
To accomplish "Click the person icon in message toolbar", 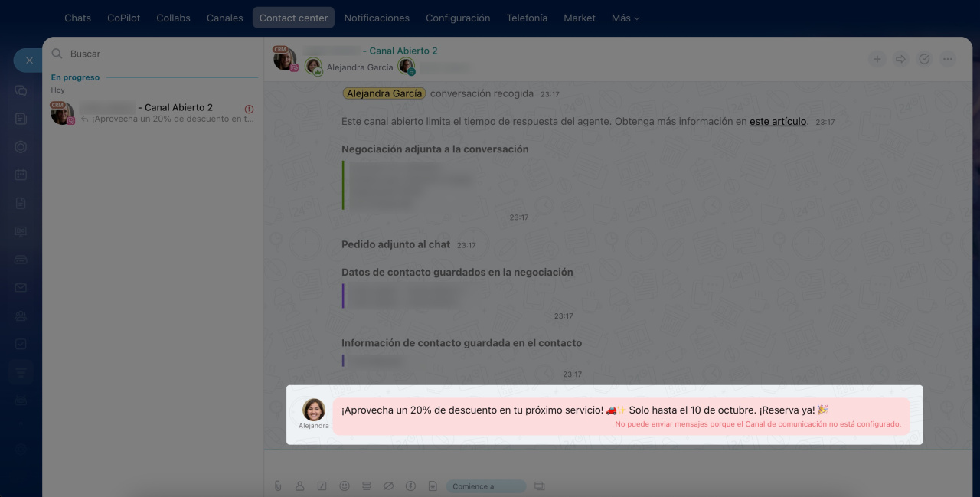I will point(300,486).
